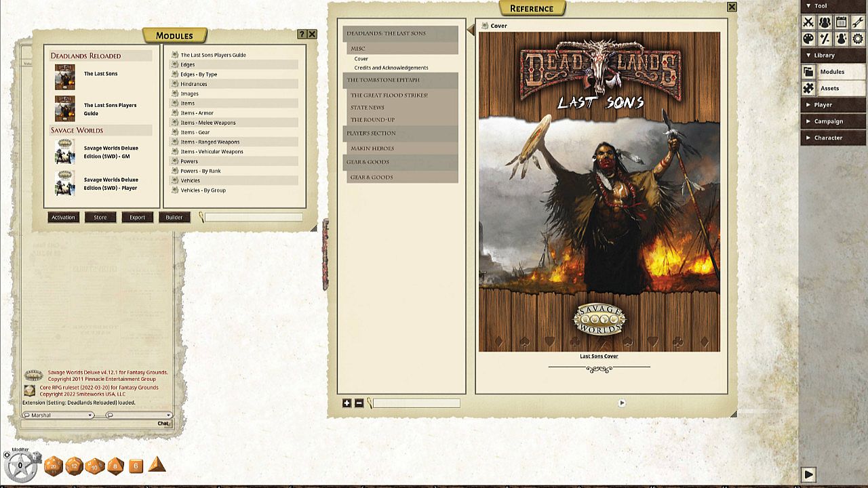Select Savage Worlds Deluxe Player module thumbnail
This screenshot has width=868, height=488.
(x=65, y=183)
